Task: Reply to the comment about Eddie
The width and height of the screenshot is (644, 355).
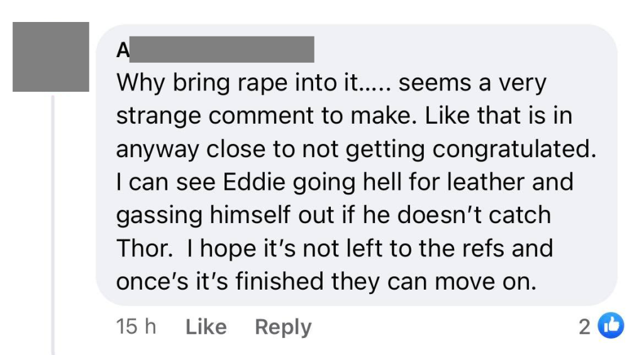Action: pos(283,327)
